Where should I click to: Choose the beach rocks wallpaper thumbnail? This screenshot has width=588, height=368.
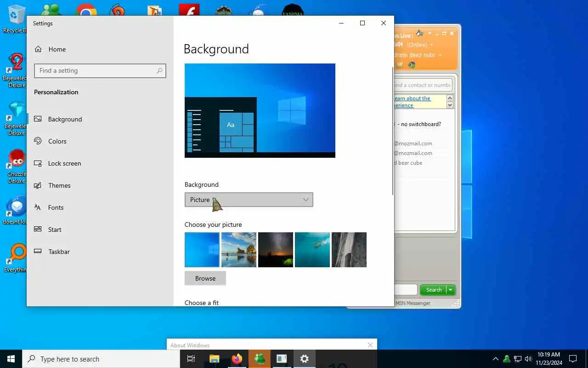coord(239,250)
